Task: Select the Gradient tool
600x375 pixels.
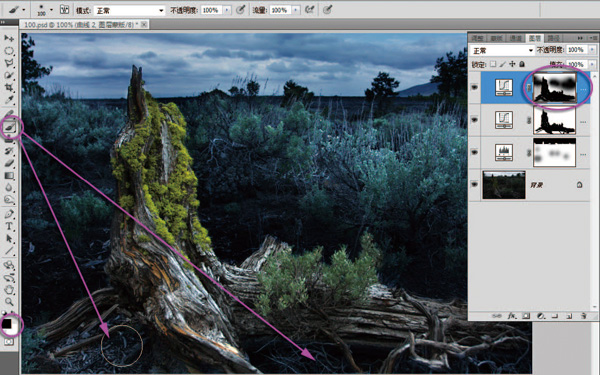Action: coord(9,176)
